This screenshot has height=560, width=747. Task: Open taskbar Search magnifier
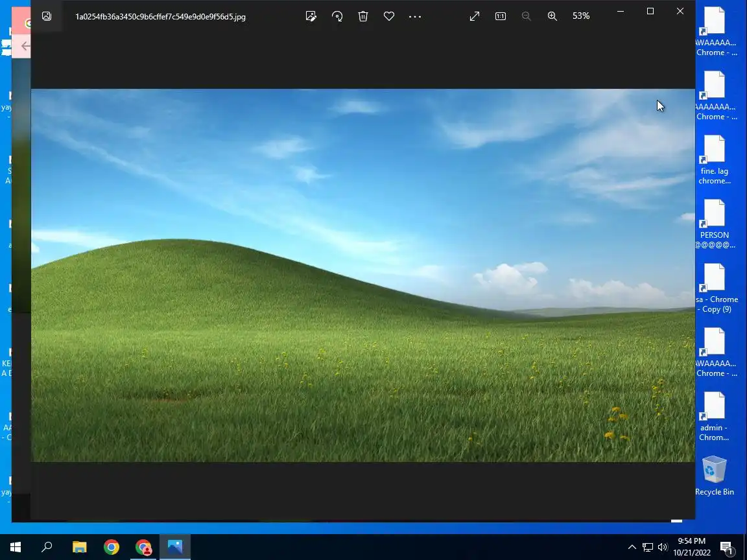pos(47,547)
